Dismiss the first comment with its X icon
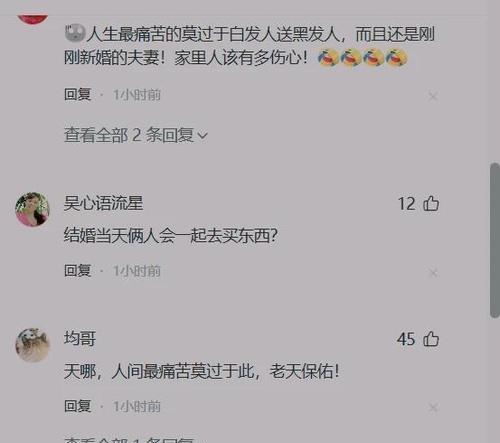This screenshot has width=500, height=443. [x=433, y=97]
